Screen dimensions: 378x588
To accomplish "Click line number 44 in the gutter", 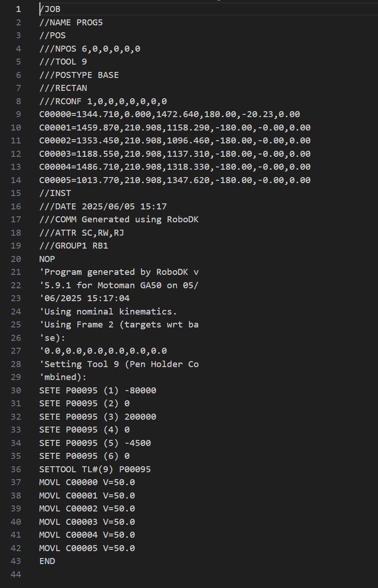I will [16, 574].
